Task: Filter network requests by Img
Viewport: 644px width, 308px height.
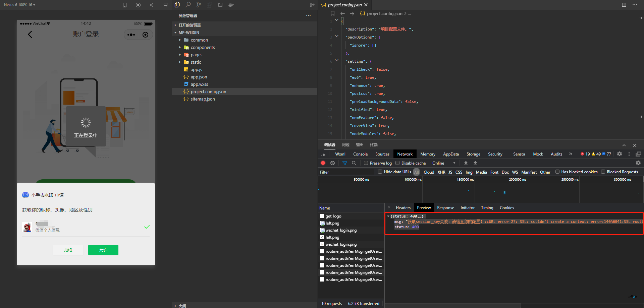Action: [x=469, y=172]
